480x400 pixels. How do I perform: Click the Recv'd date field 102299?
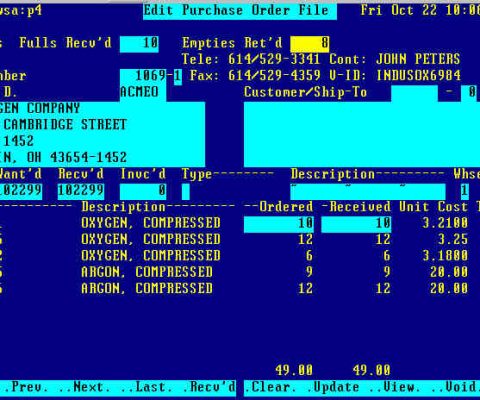[x=81, y=191]
